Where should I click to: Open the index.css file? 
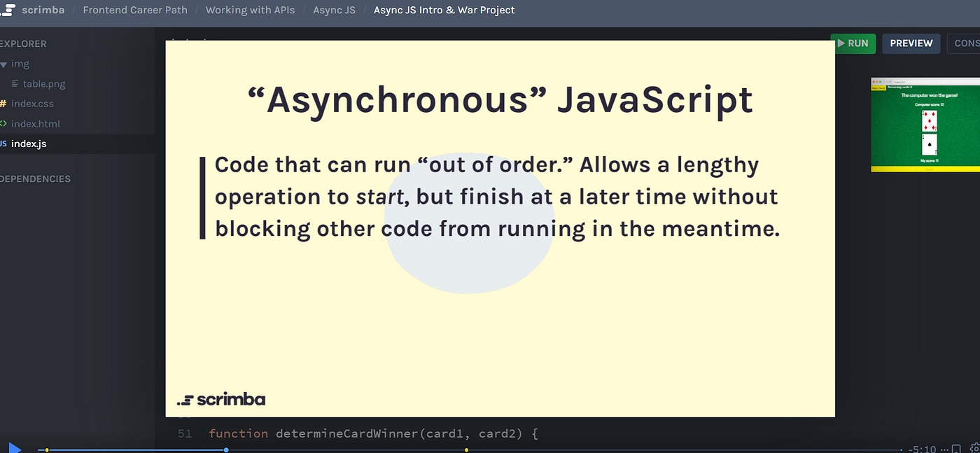click(x=32, y=104)
